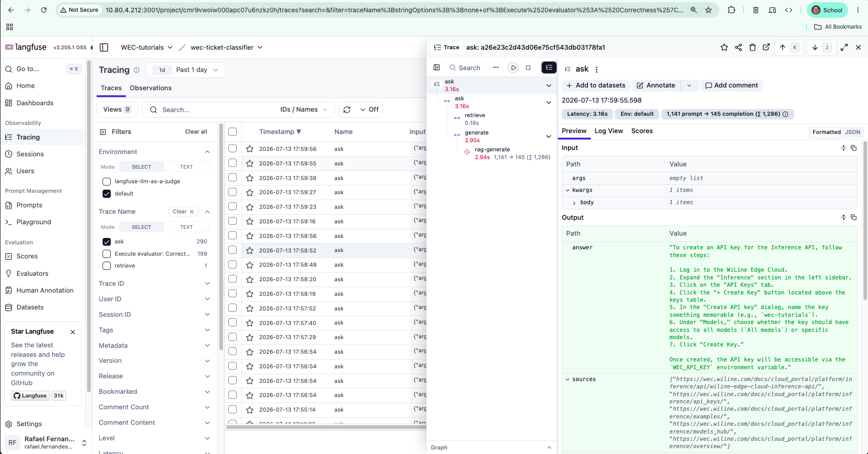Open Chrome extensions puzzle icon
Screen dimensions: 868x454
[731, 10]
